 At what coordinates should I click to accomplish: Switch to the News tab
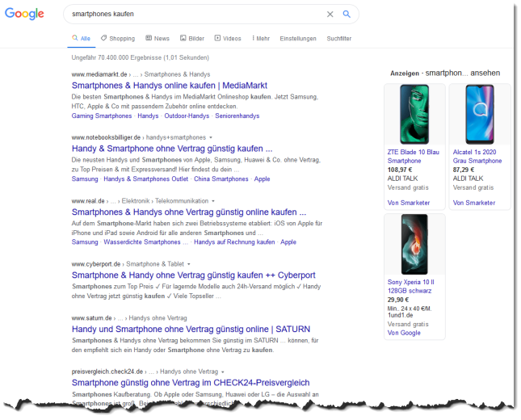158,38
